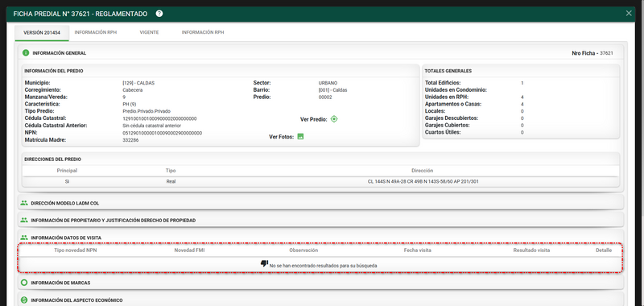Click the Resultado visita column header

pos(531,250)
